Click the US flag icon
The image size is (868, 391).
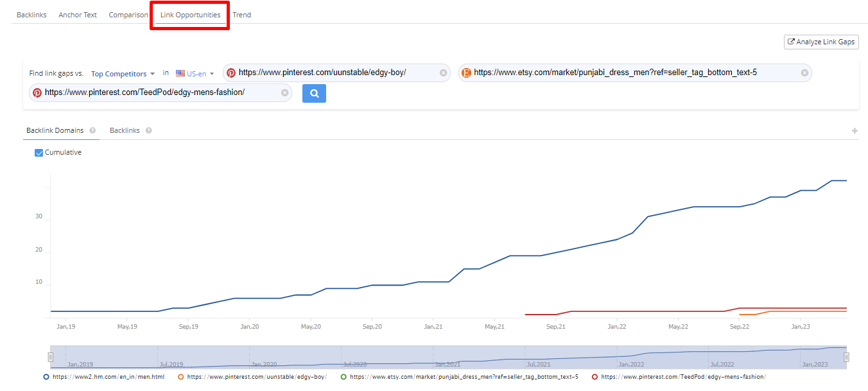coord(180,74)
